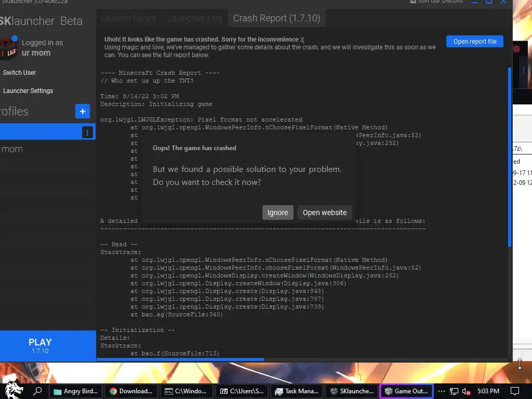This screenshot has width=532, height=399.
Task: Switch to Task Manager in taskbar
Action: click(297, 391)
